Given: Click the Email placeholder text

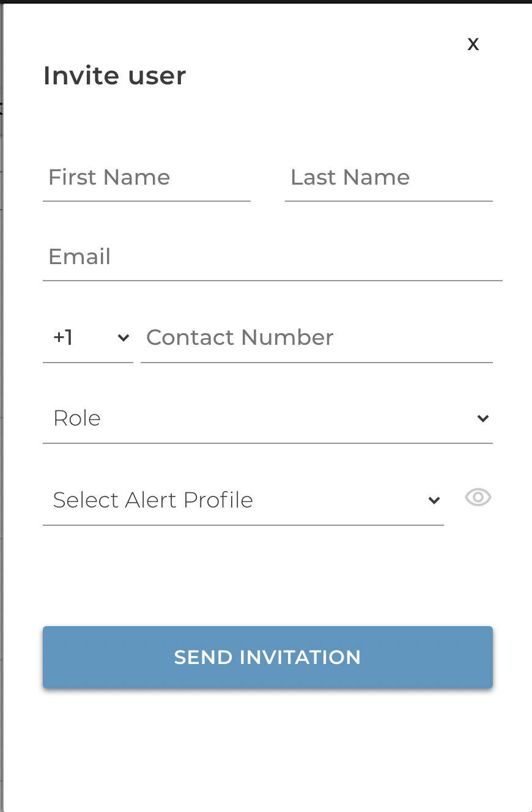Looking at the screenshot, I should point(79,257).
